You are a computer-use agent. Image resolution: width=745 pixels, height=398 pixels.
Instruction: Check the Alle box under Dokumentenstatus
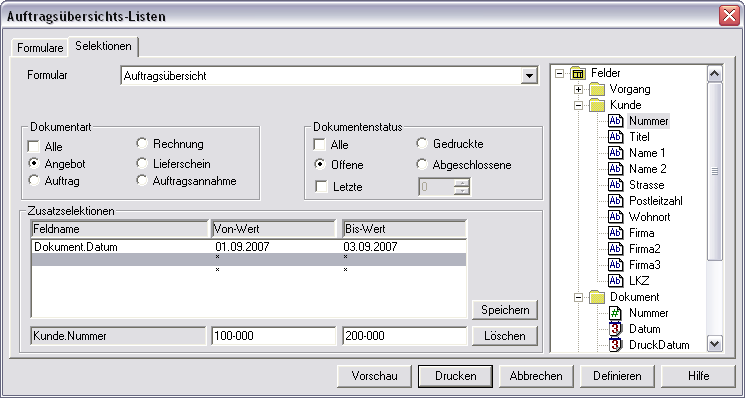click(x=320, y=144)
